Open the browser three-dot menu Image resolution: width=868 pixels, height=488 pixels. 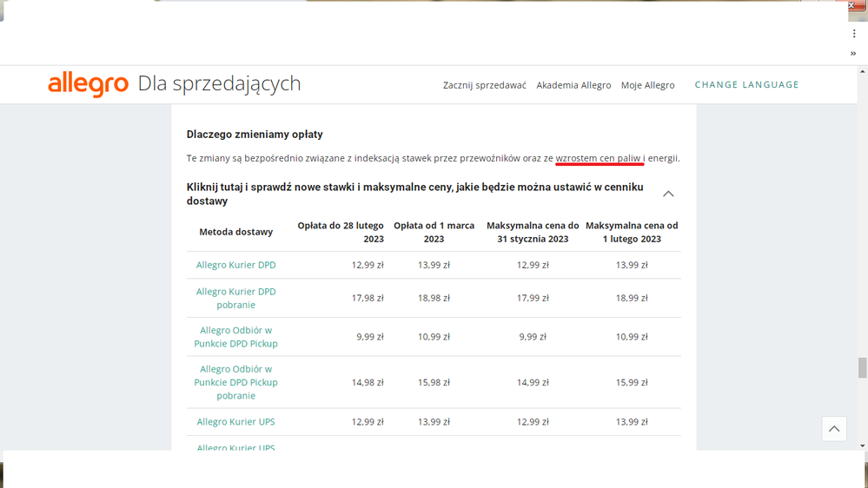point(854,33)
